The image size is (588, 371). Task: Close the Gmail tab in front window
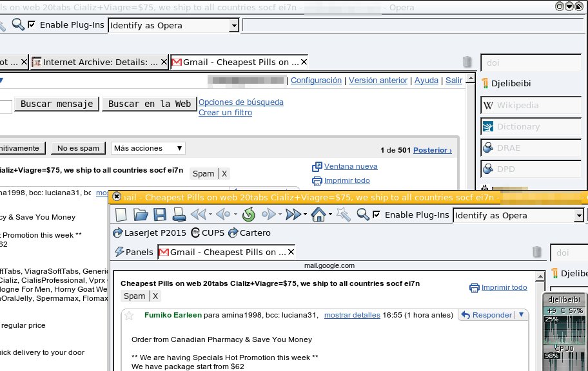291,252
